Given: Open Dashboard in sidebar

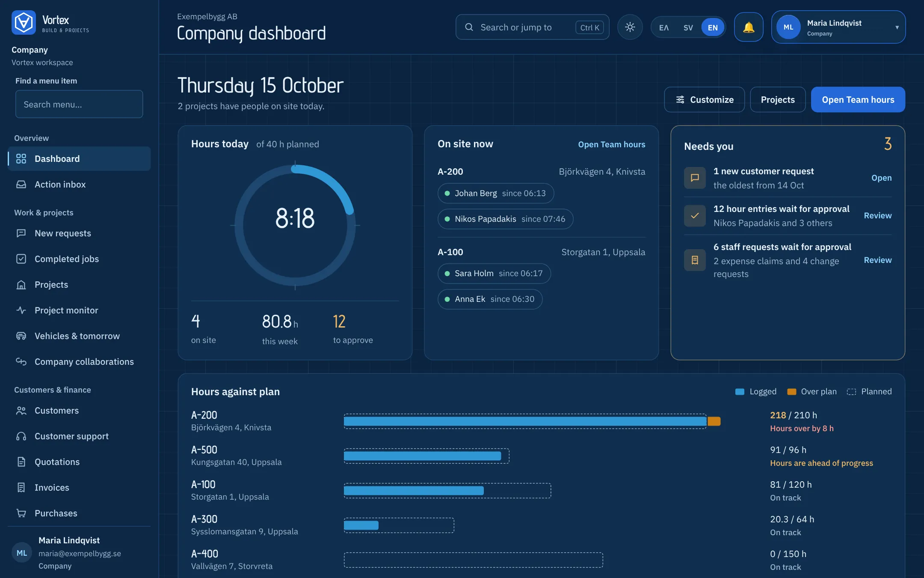Looking at the screenshot, I should pyautogui.click(x=79, y=158).
